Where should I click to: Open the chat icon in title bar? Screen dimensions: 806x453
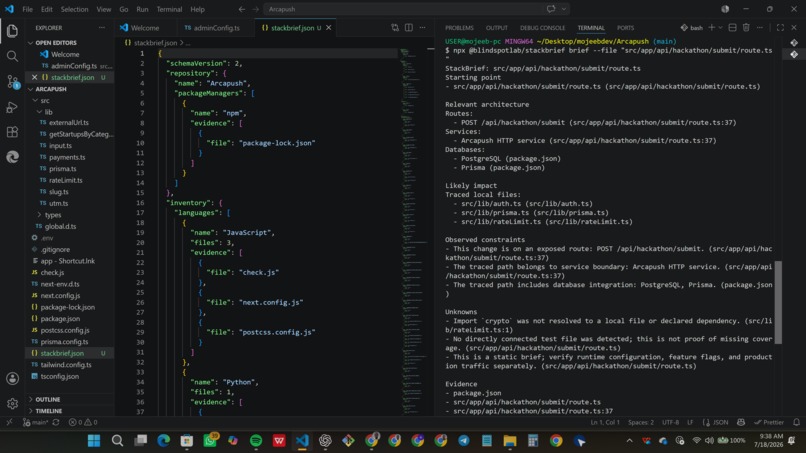tap(551, 9)
